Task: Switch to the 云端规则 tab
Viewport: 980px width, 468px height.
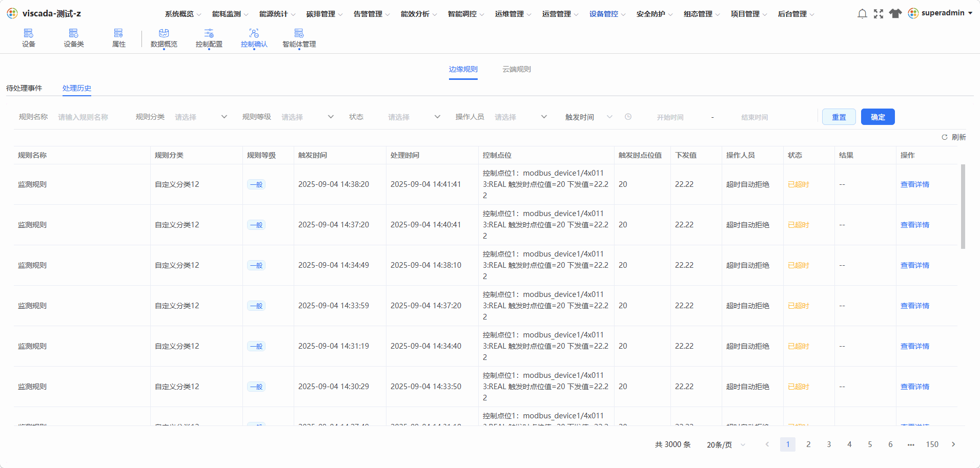Action: 517,69
